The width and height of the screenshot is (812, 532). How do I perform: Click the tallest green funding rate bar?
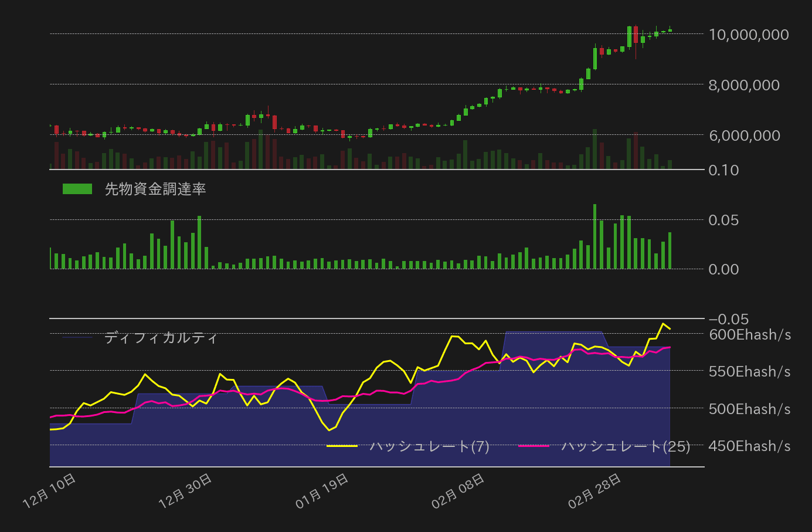[x=594, y=235]
